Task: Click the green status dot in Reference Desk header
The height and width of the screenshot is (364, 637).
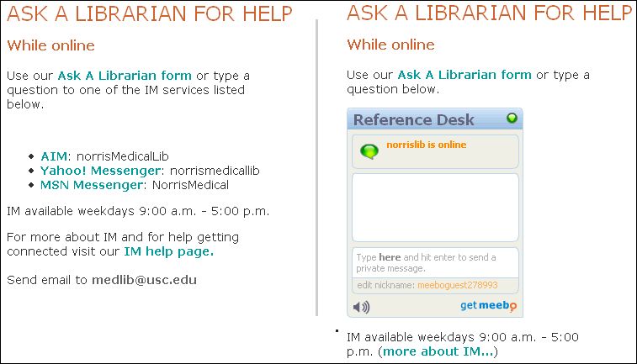Action: click(512, 118)
